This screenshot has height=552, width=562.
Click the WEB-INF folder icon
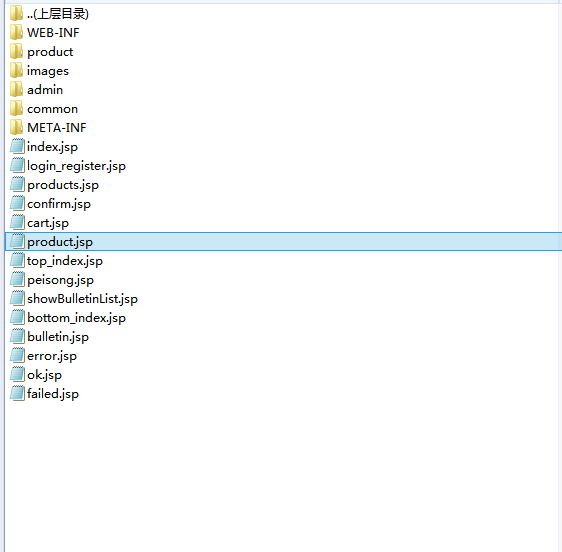click(x=16, y=33)
